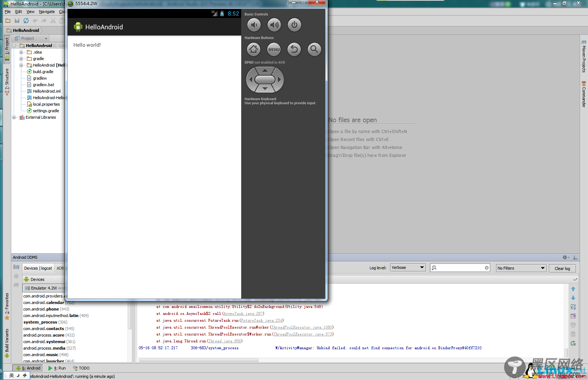Open the Navigate menu
This screenshot has height=380, width=588.
click(47, 12)
